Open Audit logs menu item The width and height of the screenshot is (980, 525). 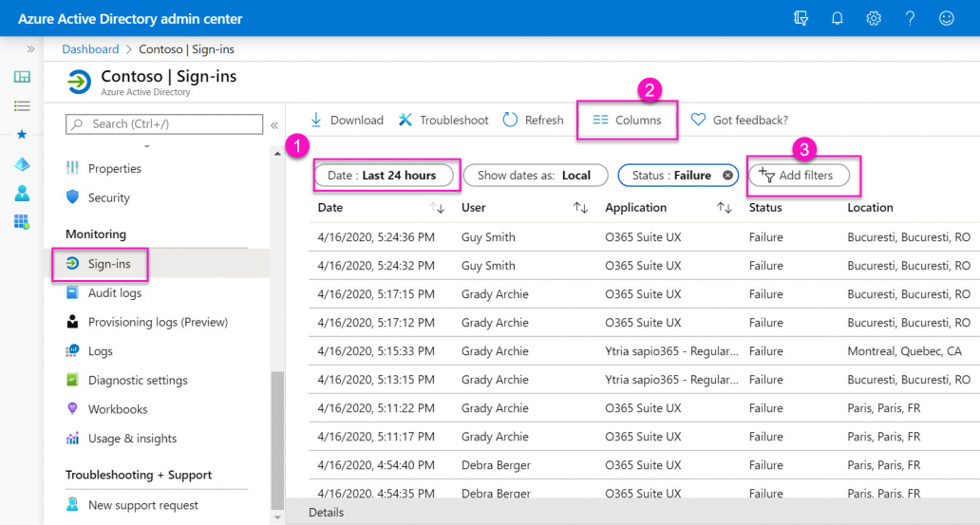[x=114, y=292]
